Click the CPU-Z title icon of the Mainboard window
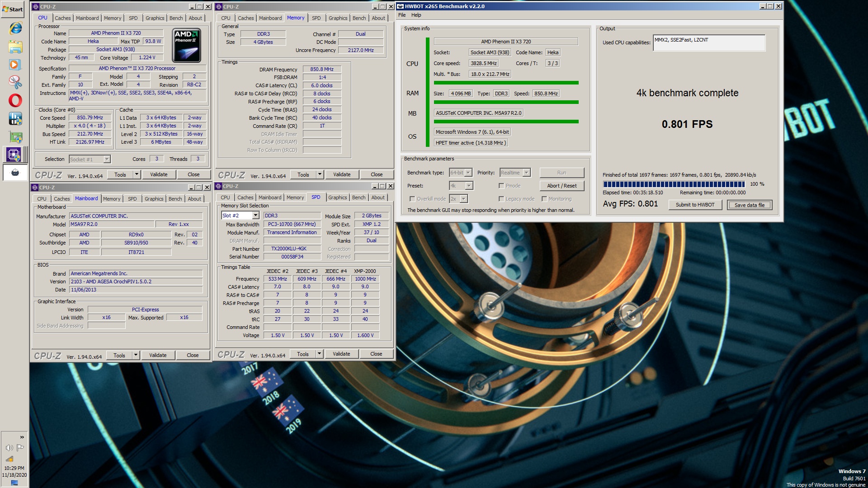The width and height of the screenshot is (868, 488). [x=35, y=188]
